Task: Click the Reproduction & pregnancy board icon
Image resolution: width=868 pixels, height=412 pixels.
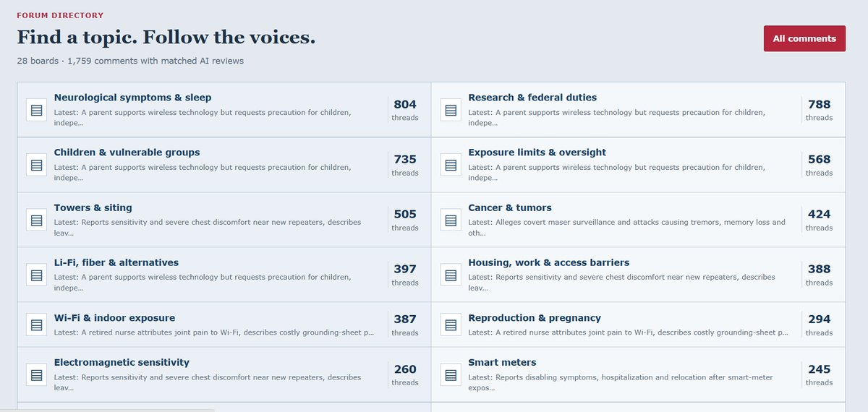Action: [x=451, y=325]
